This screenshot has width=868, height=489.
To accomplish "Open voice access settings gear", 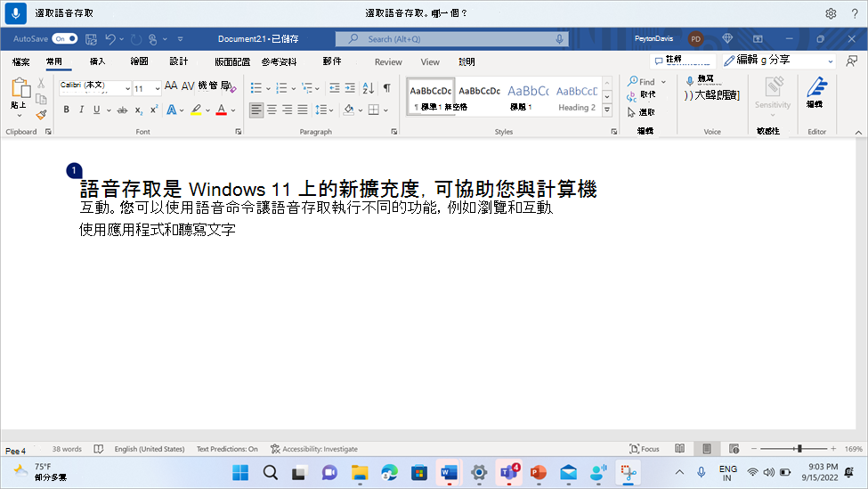I will point(831,13).
